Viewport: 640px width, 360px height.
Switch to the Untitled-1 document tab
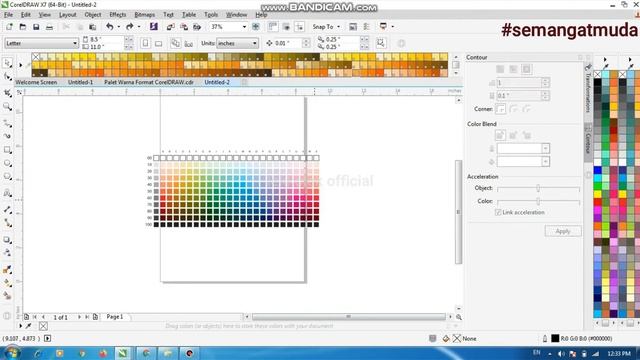click(x=80, y=82)
